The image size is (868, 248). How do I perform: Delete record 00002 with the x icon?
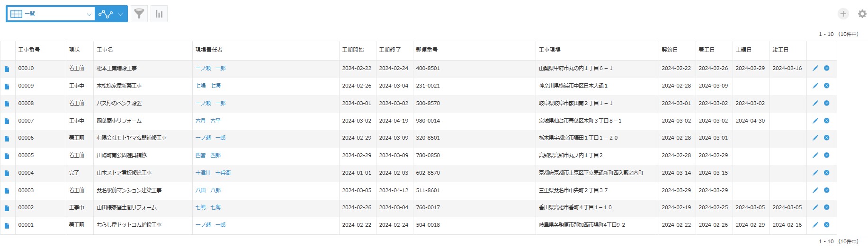pos(827,207)
